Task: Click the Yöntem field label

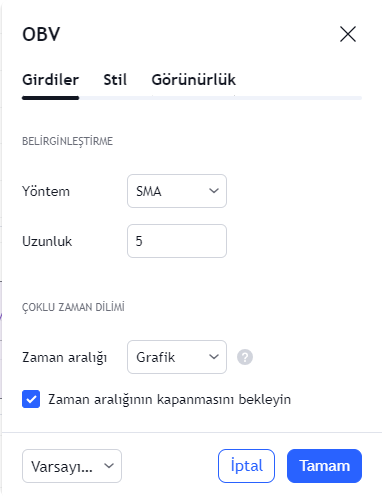Action: point(46,191)
